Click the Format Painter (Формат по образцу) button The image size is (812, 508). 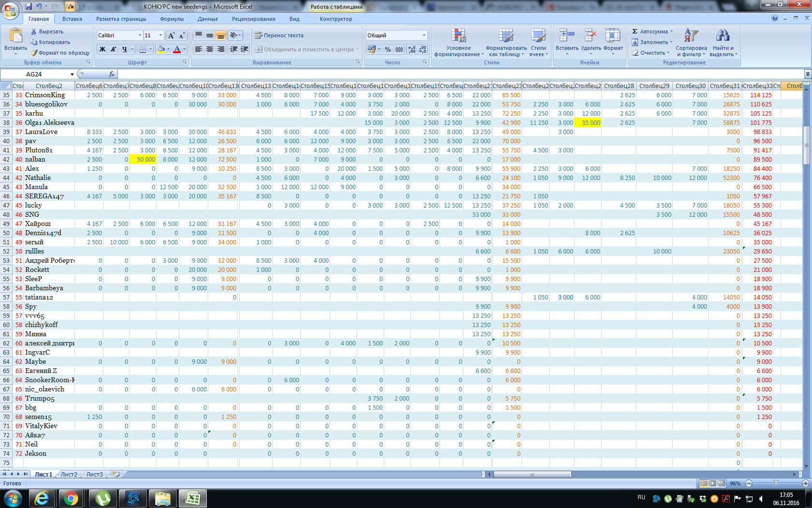(60, 53)
